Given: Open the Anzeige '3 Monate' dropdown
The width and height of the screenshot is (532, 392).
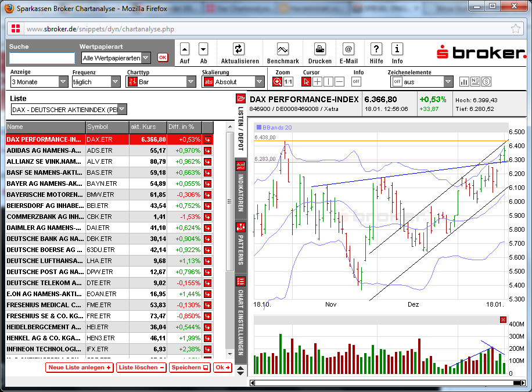Looking at the screenshot, I should coord(39,82).
